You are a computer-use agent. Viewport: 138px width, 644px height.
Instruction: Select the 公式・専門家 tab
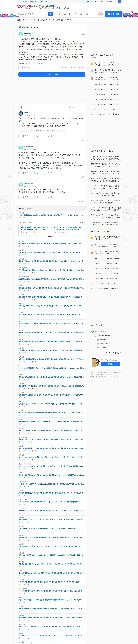(x=78, y=14)
